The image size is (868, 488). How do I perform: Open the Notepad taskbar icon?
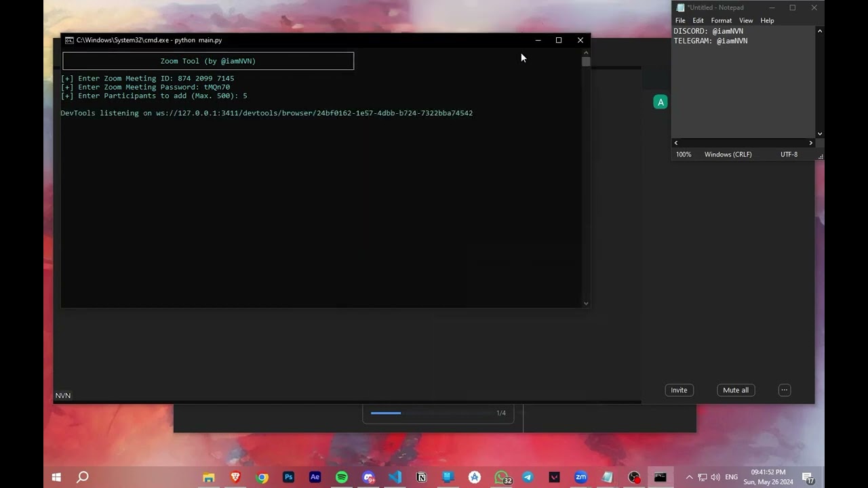pos(607,477)
